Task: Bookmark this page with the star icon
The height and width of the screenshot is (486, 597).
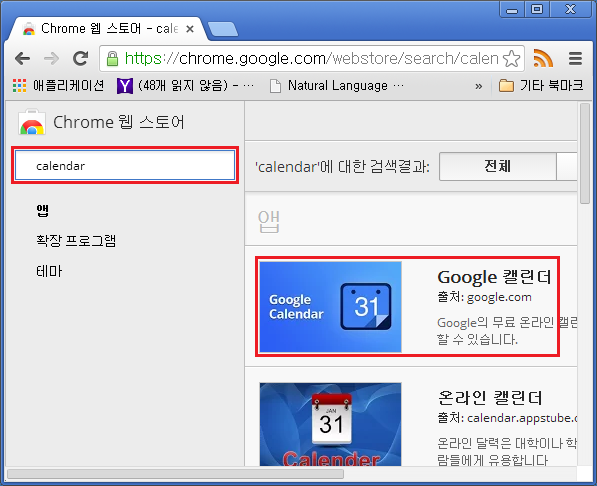Action: [x=511, y=59]
